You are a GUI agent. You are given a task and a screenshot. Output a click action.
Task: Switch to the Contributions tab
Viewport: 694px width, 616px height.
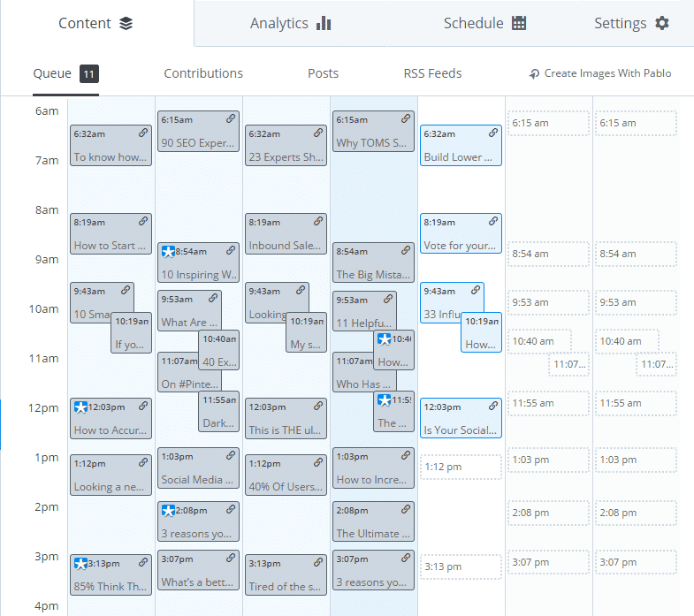(203, 73)
